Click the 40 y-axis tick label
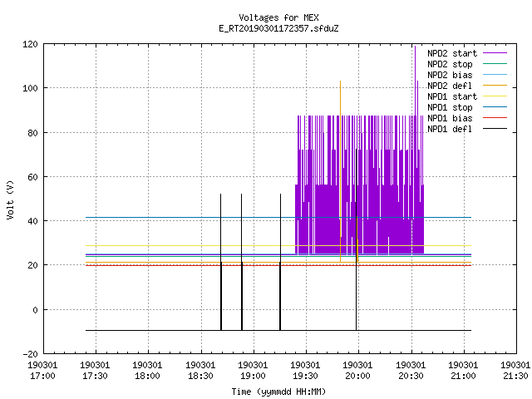 click(x=33, y=221)
